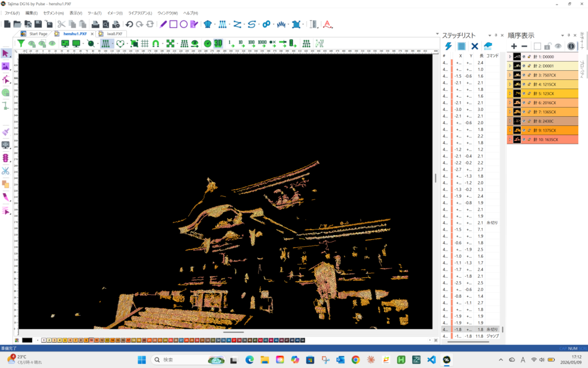Screen dimensions: 588x368
Task: Toggle visibility eye of 針 3: 7507CX
Action: 524,75
